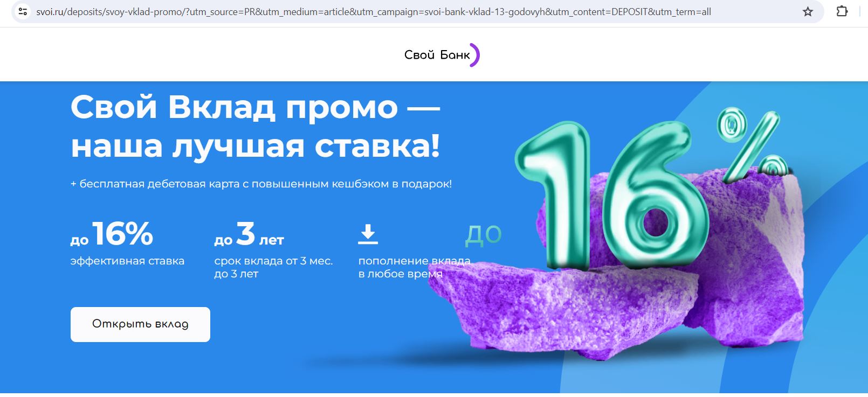Open the deposit via Открыть вклад button

click(140, 324)
